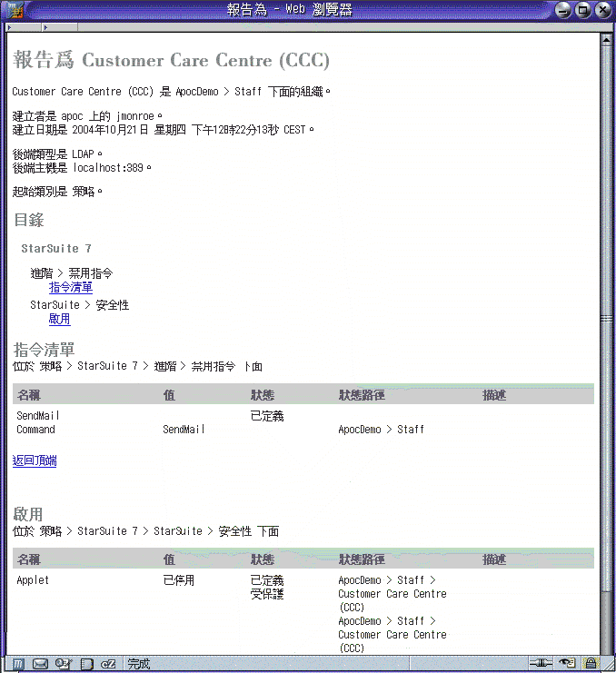Open the Mail envelope icon in status bar
This screenshot has width=616, height=673.
[40, 664]
